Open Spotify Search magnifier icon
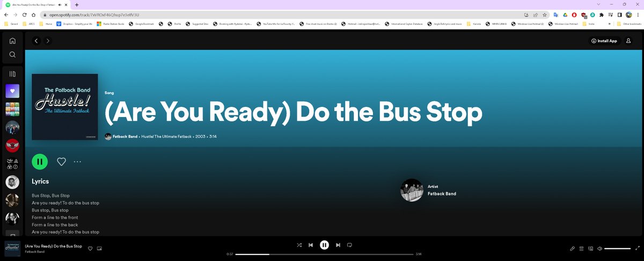Screen dimensions: 644x261 pos(12,55)
